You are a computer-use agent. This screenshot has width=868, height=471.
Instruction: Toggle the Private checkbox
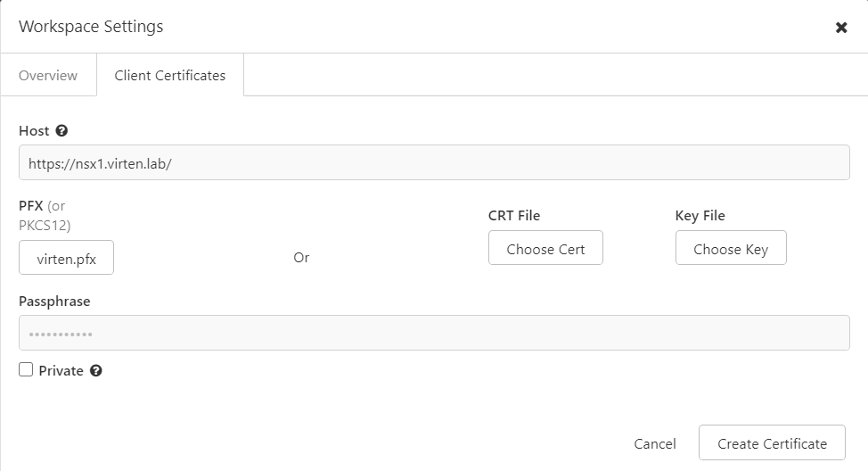point(26,369)
